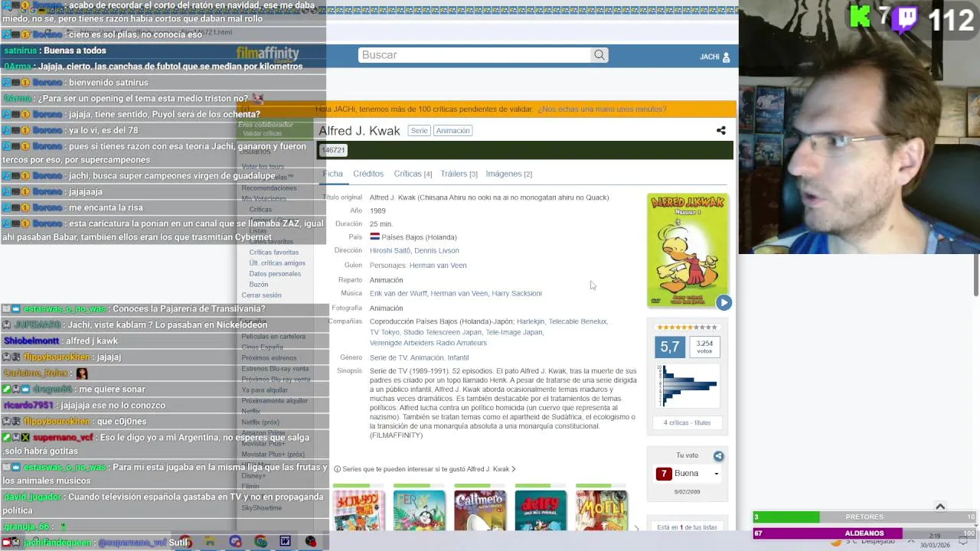Open Harry Sacksioni music link
The height and width of the screenshot is (551, 980).
[x=517, y=293]
